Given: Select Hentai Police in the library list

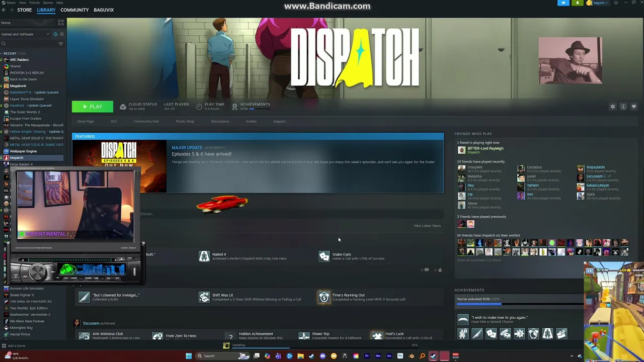Looking at the screenshot, I should tap(20, 334).
